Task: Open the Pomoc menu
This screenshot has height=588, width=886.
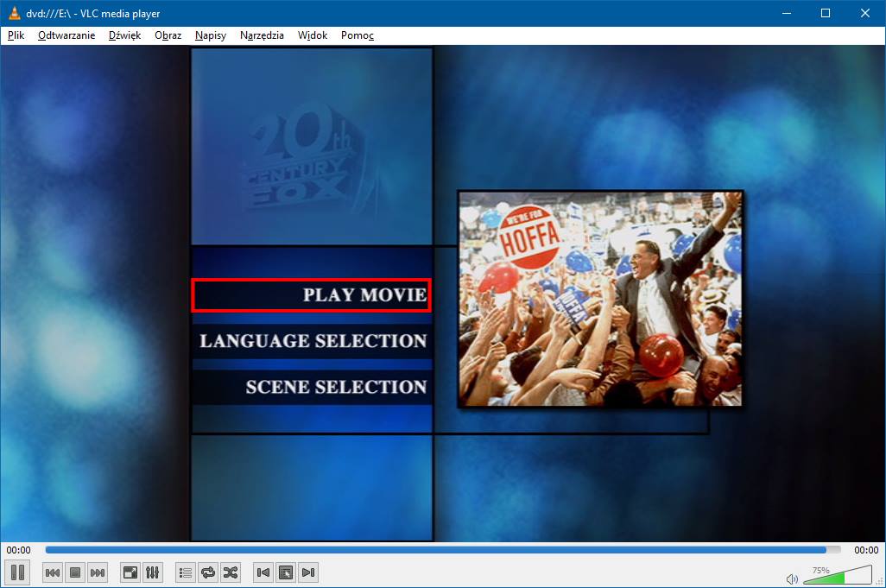Action: coord(358,35)
